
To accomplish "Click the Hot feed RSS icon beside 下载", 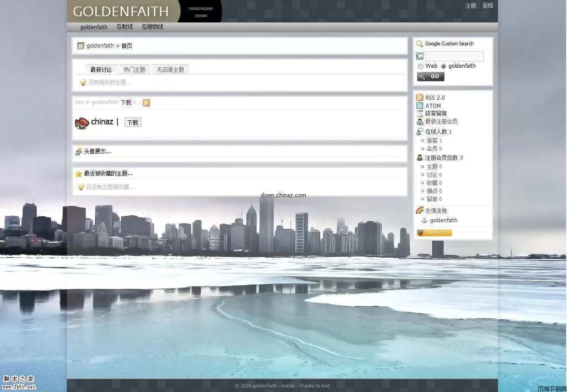I will coord(146,103).
